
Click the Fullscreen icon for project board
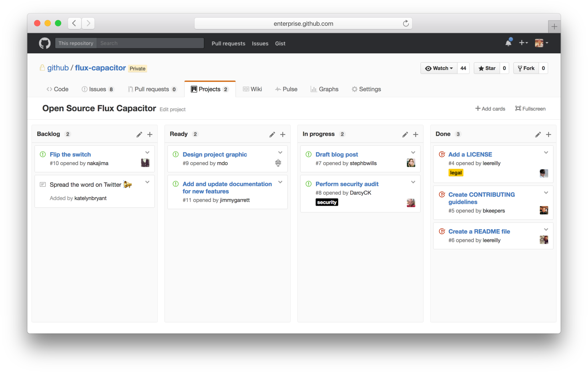(517, 108)
